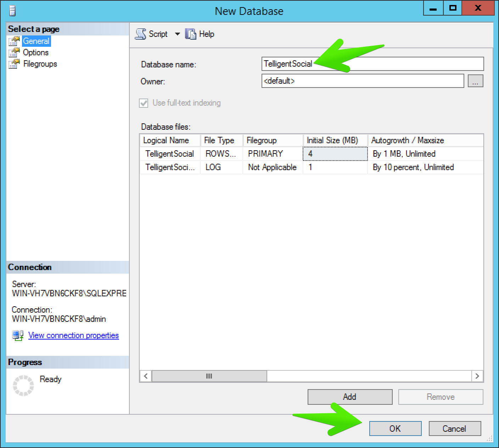Click the Not Applicable filegroup cell
The width and height of the screenshot is (499, 448).
[273, 167]
